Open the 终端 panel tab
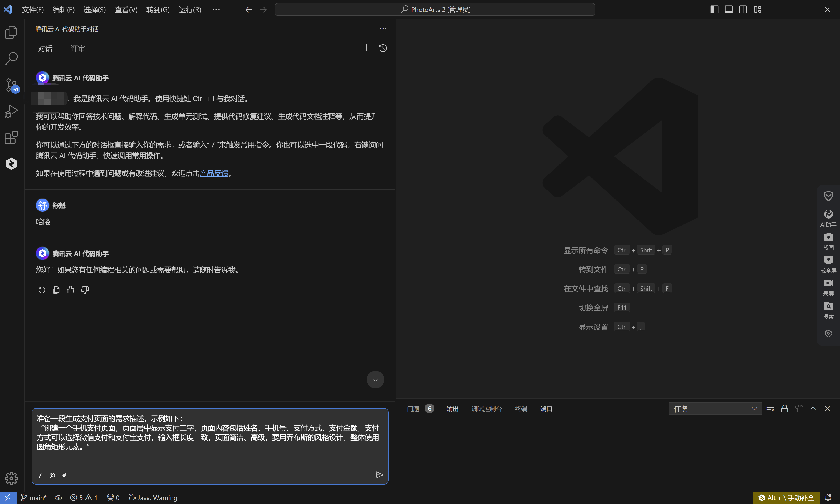This screenshot has height=504, width=840. [521, 409]
